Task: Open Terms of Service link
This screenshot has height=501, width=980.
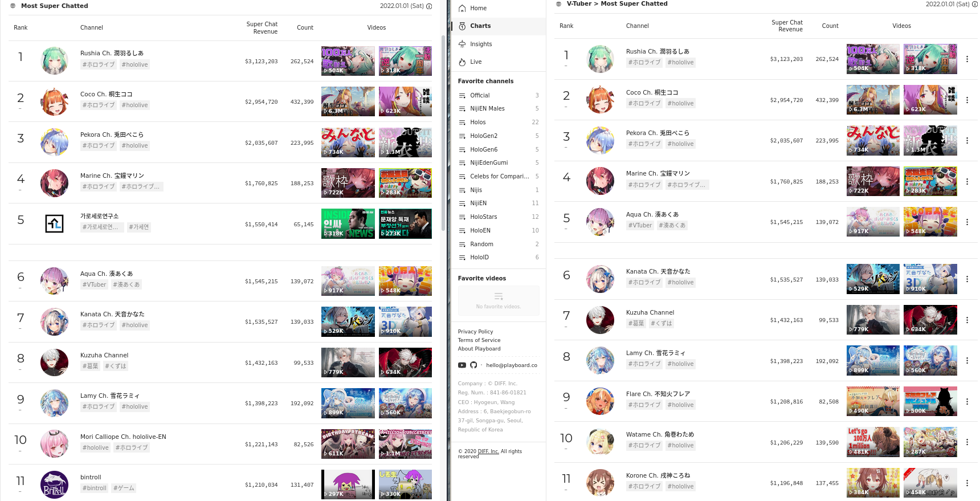Action: coord(479,340)
